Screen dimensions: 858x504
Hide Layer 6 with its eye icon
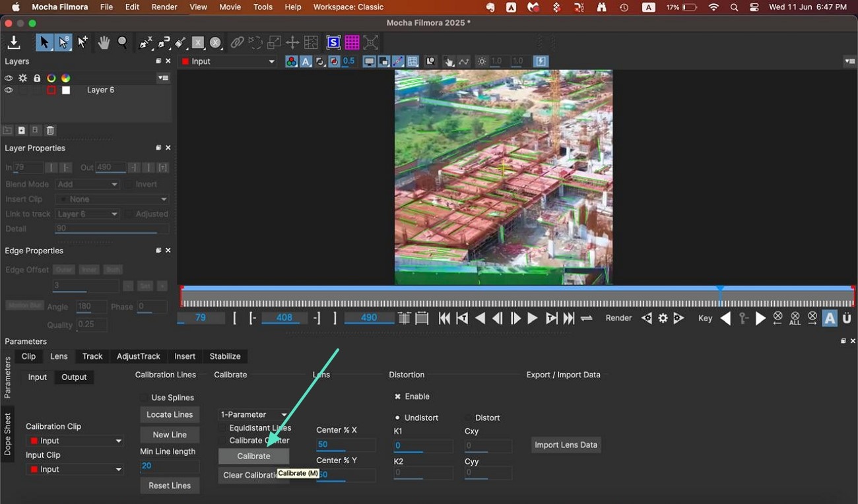[9, 90]
